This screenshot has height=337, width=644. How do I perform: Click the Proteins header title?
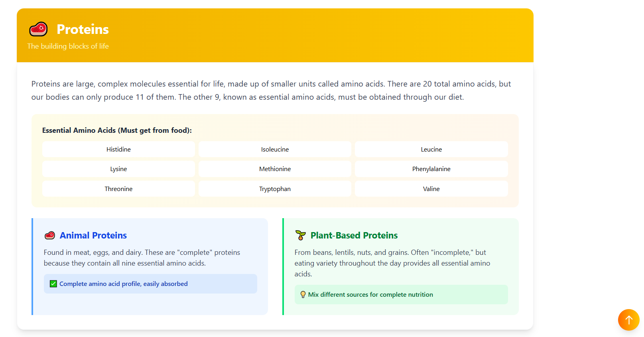(x=83, y=29)
